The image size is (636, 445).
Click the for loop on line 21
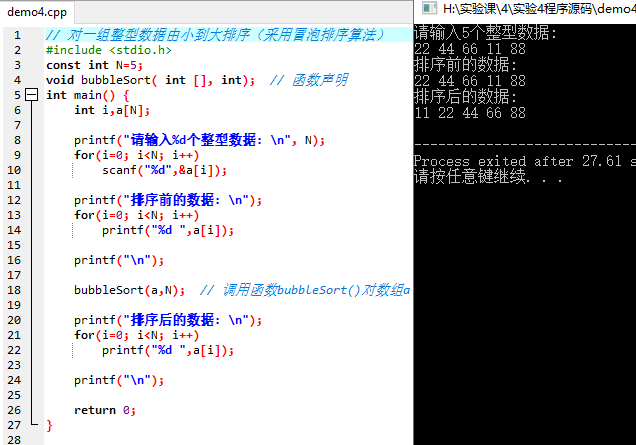coord(136,335)
